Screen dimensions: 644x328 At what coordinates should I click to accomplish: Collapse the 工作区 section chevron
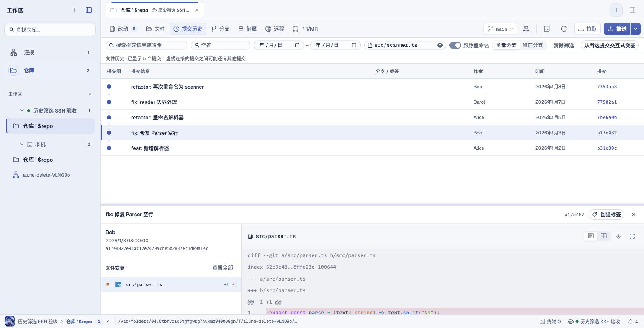pyautogui.click(x=89, y=94)
